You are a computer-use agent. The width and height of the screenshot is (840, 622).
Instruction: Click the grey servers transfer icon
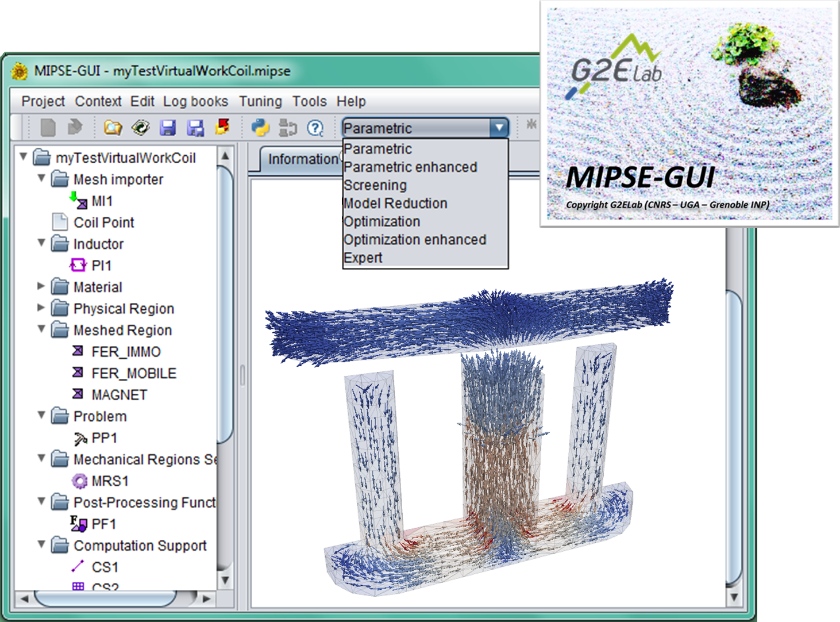pos(288,128)
